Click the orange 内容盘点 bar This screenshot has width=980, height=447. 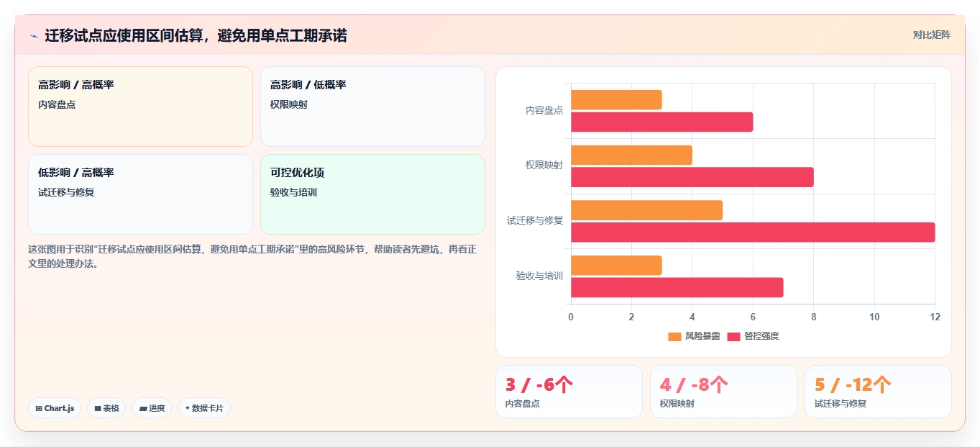coord(616,100)
